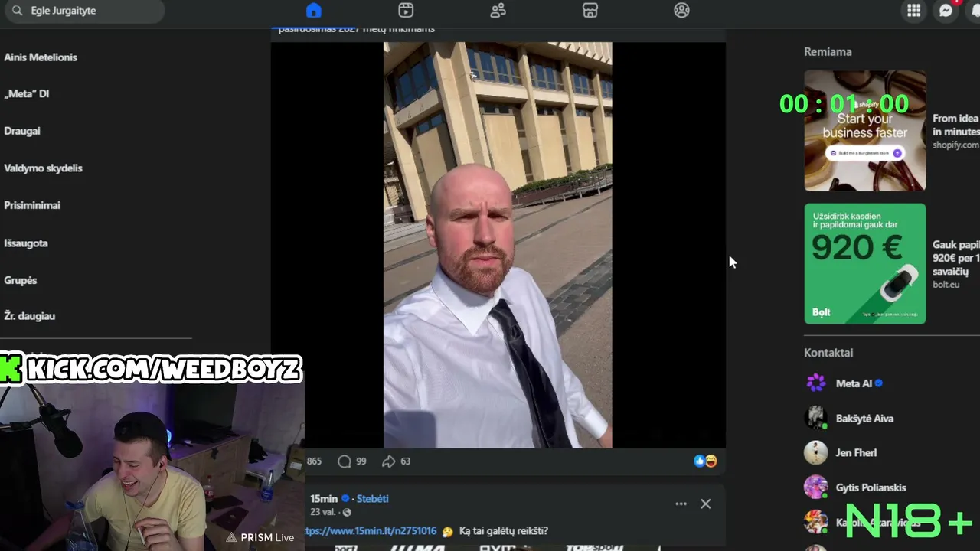Open the bolt.eu ad headline text
Screen dimensions: 980x551
pyautogui.click(x=955, y=258)
